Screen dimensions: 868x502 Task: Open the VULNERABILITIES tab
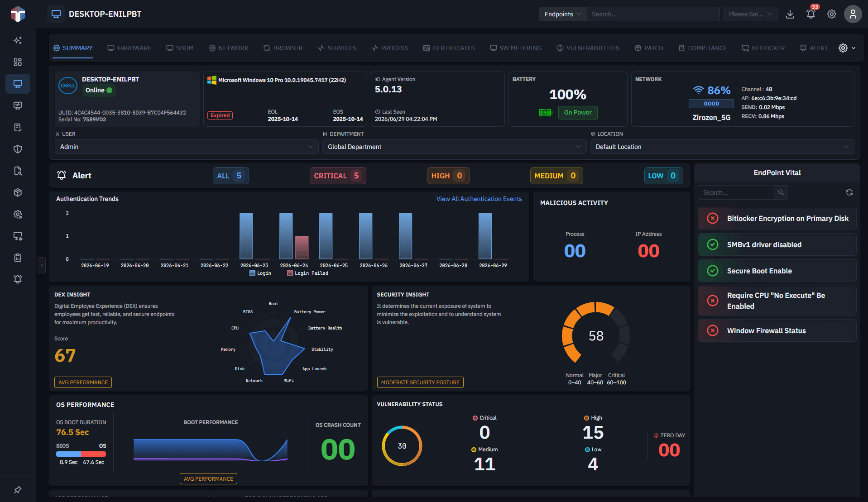coord(588,48)
